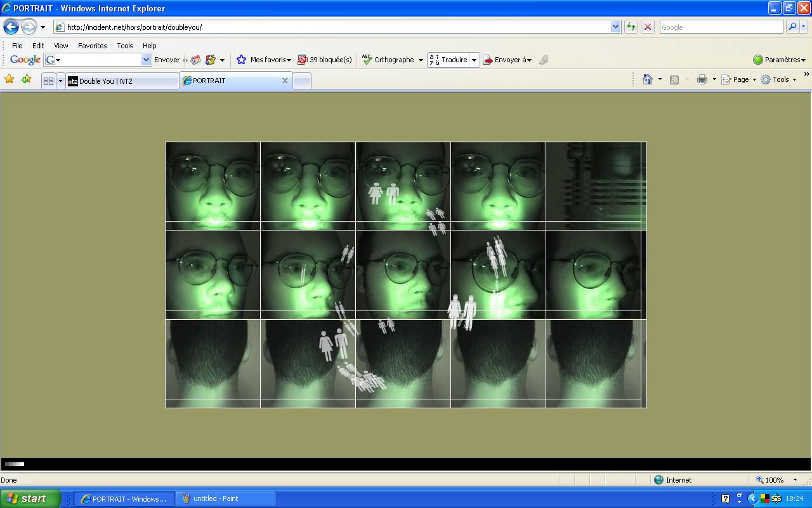Open the recent pages dropdown beside Forward
The width and height of the screenshot is (812, 508).
(x=43, y=27)
